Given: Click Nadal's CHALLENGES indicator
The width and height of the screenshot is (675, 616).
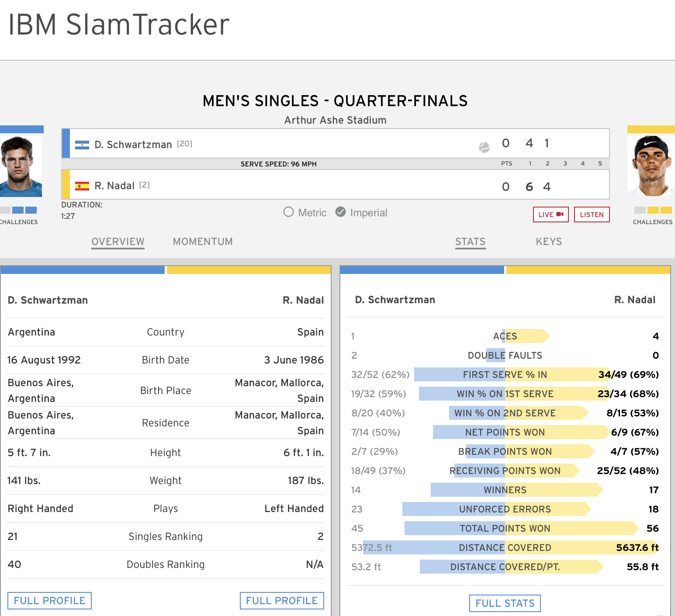Looking at the screenshot, I should click(653, 215).
